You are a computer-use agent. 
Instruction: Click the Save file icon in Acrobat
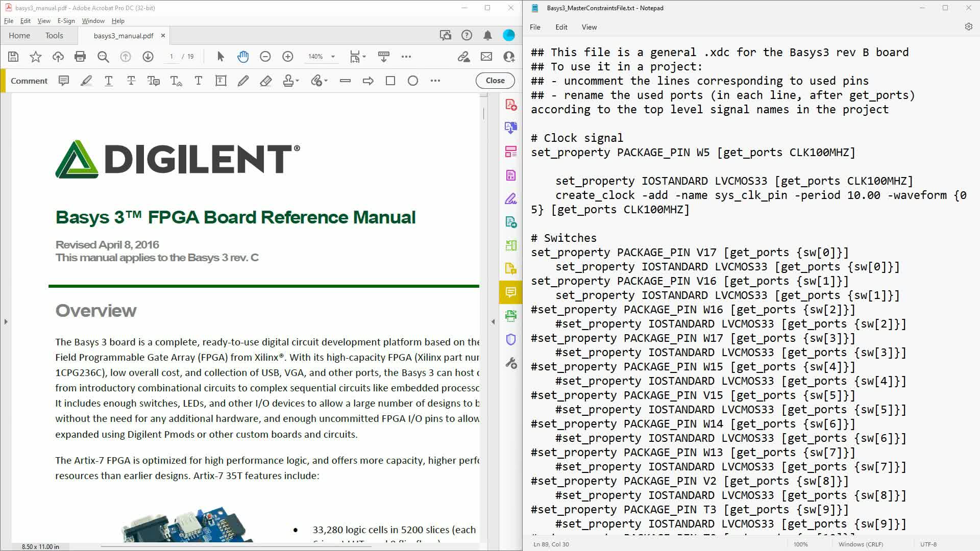pos(13,57)
